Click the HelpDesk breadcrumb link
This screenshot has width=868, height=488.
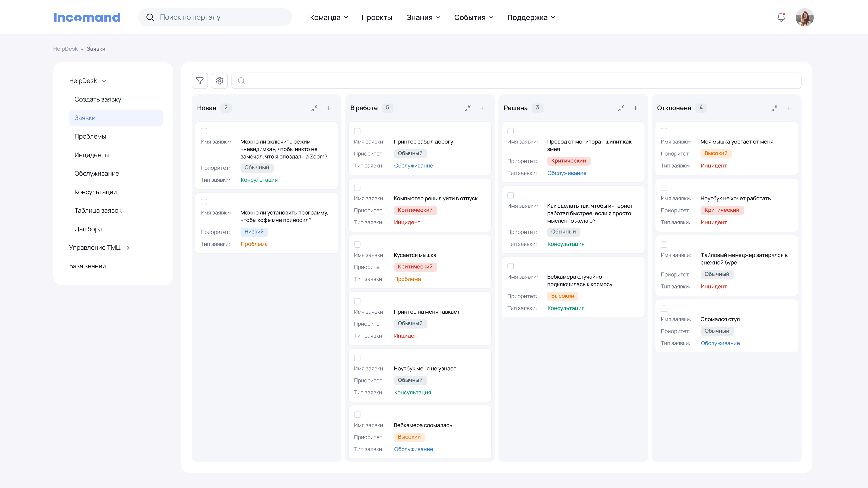click(65, 49)
